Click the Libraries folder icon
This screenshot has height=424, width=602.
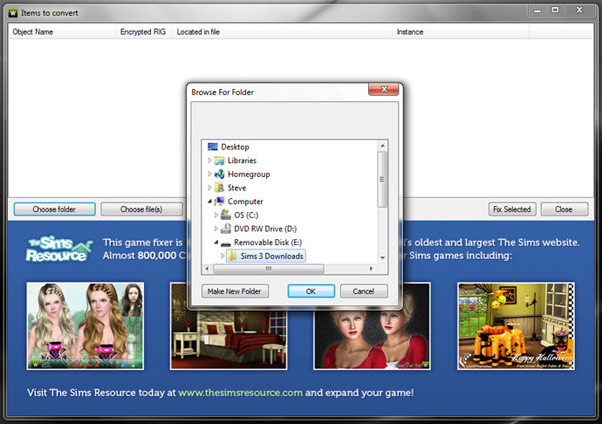219,160
